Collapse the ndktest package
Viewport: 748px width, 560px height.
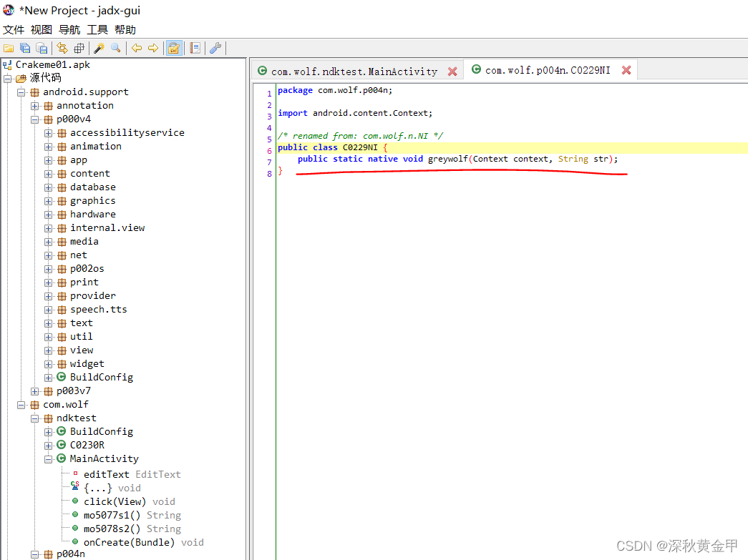coord(35,418)
